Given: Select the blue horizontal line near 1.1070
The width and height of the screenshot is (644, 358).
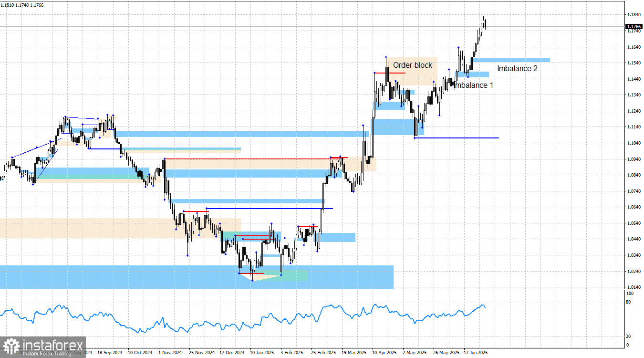Looking at the screenshot, I should coord(457,138).
